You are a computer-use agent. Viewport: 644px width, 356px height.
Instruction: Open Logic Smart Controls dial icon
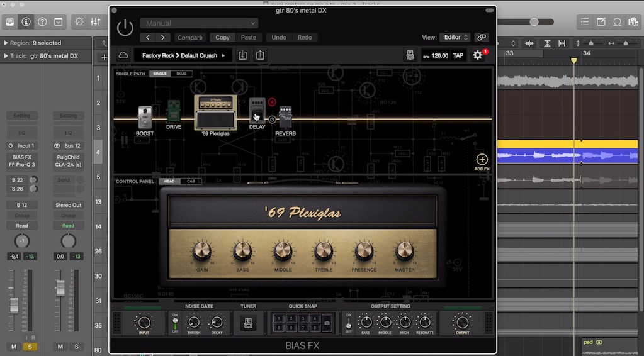[x=79, y=22]
